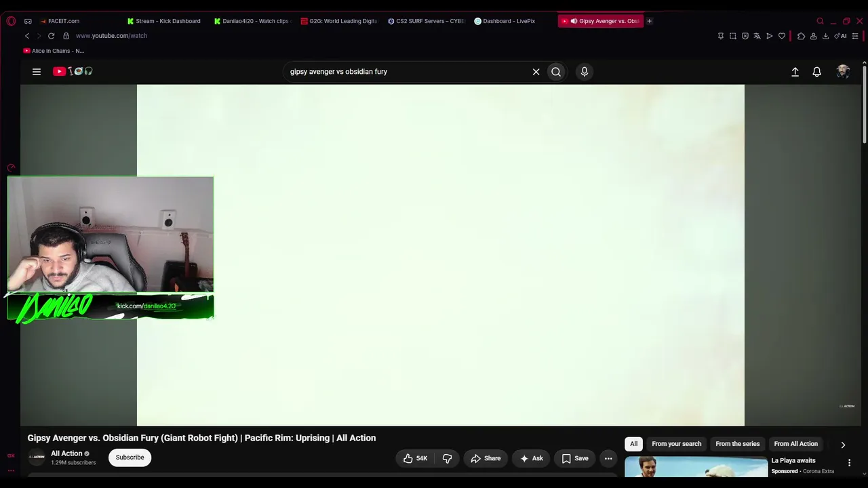This screenshot has width=868, height=488.
Task: Open the Alice In Chains bookmark
Action: coord(54,51)
